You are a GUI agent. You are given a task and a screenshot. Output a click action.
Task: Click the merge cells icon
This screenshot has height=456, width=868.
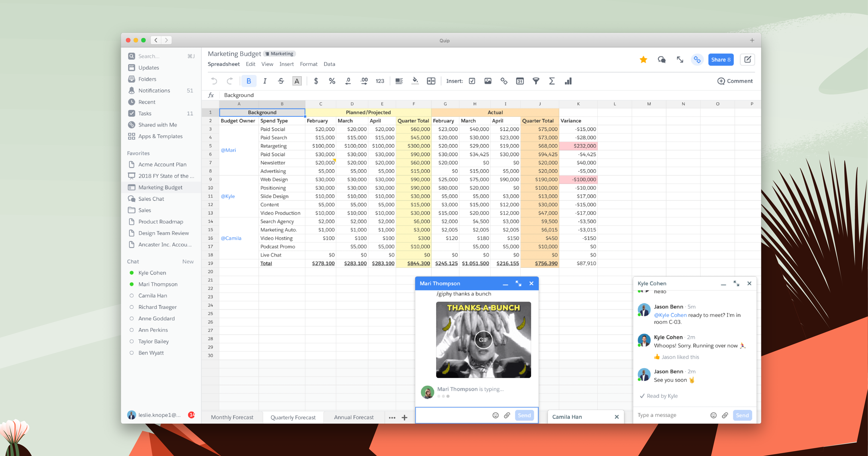(x=431, y=81)
